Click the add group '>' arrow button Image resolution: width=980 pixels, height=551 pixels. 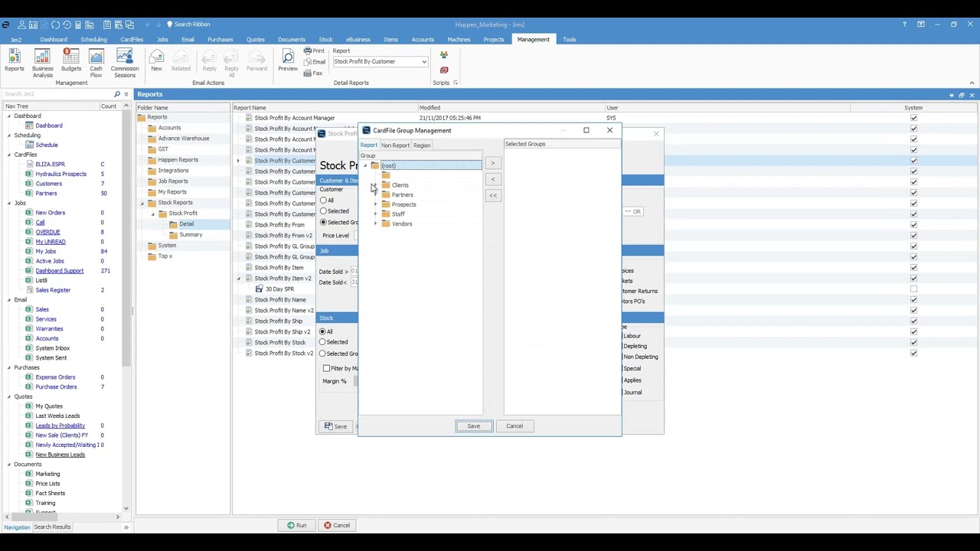pos(493,163)
